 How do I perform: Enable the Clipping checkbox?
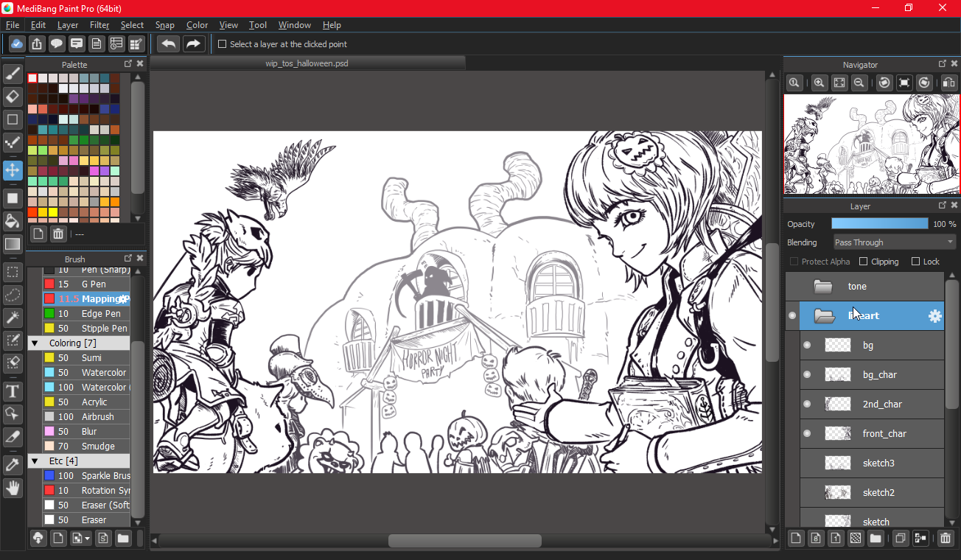[x=864, y=262]
